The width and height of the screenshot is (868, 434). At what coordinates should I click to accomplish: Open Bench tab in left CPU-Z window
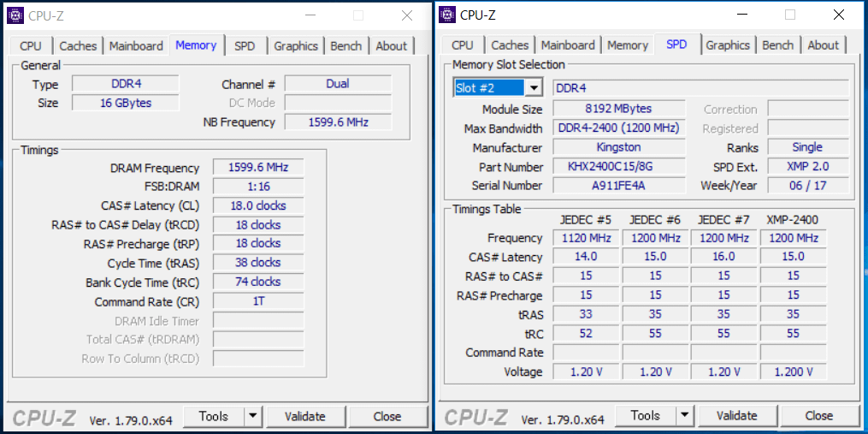(346, 46)
